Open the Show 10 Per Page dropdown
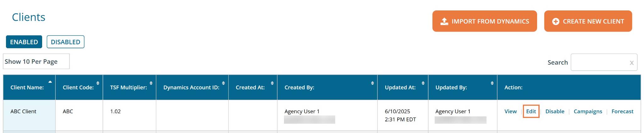Screen dimensions: 644x133 pos(36,61)
